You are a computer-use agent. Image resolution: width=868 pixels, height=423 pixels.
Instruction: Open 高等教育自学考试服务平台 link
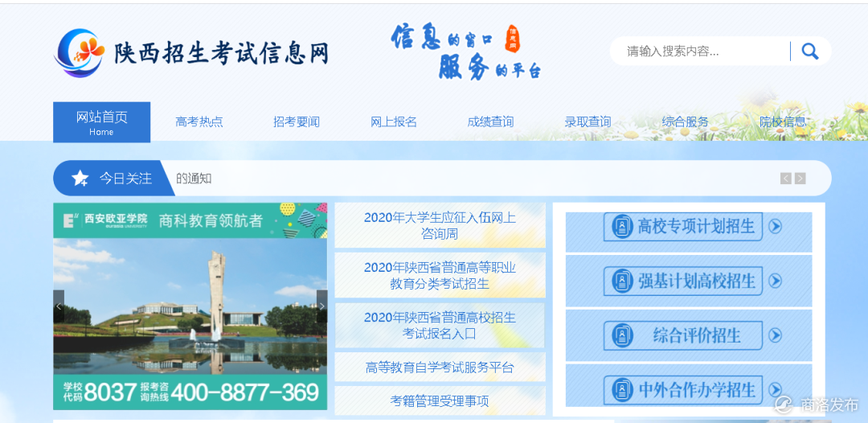coord(440,367)
